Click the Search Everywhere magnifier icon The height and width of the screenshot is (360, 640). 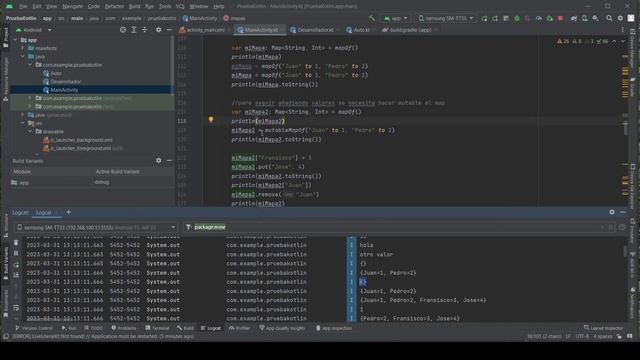coord(609,18)
